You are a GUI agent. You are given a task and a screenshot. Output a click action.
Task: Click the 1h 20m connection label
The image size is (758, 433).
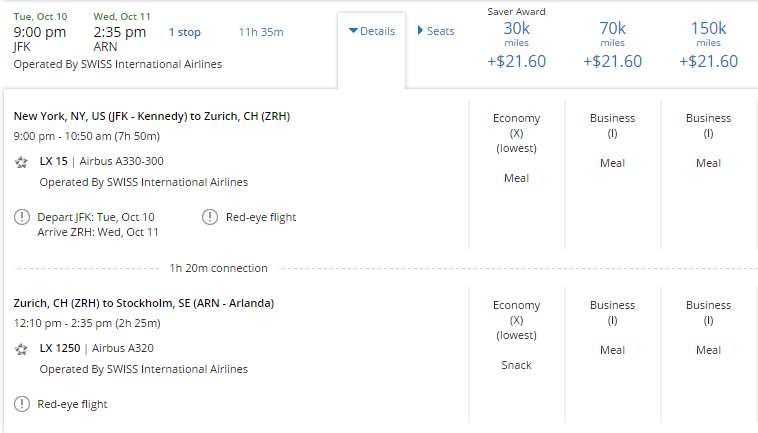tap(219, 268)
